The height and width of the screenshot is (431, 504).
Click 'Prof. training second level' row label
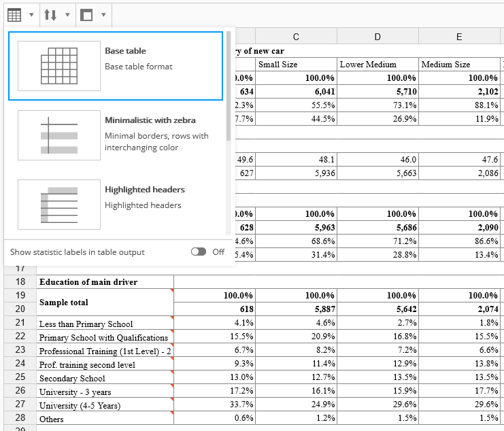tap(105, 363)
